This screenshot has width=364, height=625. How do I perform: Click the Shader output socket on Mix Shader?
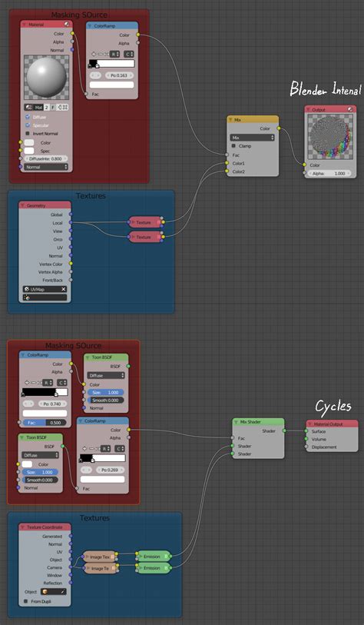284,431
